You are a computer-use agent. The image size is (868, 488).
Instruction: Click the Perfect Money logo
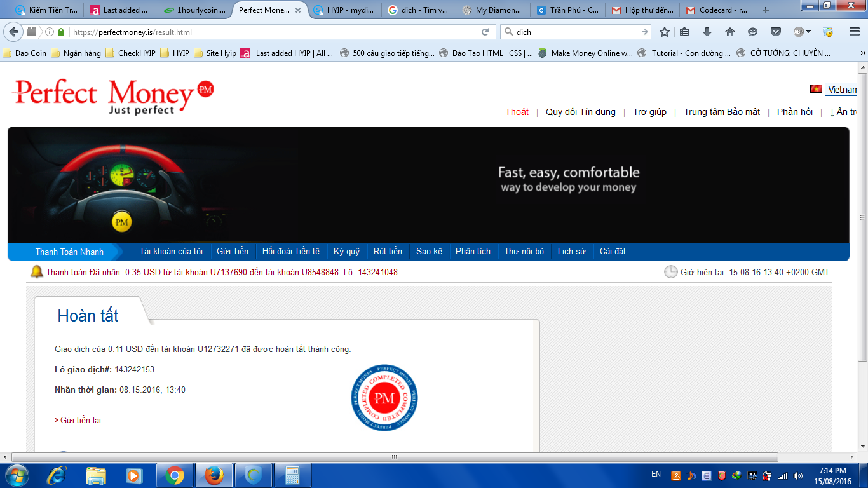click(113, 97)
